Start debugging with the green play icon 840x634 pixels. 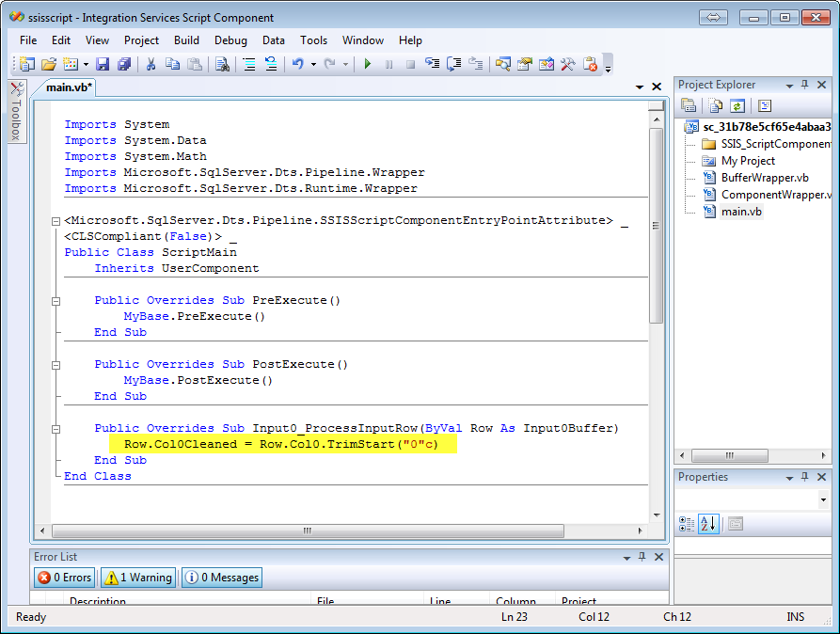368,64
